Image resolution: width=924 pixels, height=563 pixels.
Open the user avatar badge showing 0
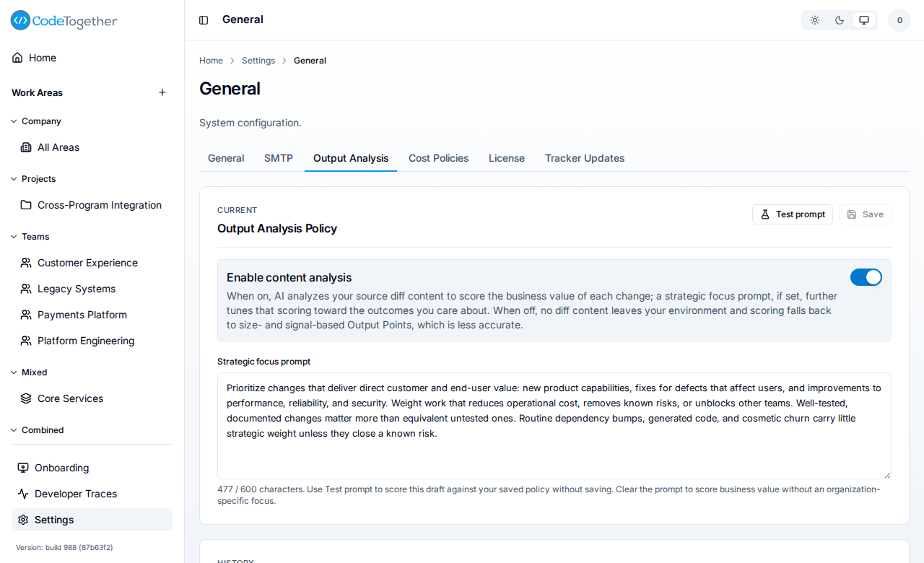[x=899, y=20]
